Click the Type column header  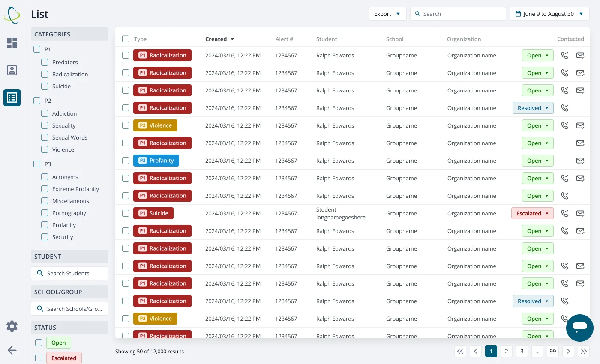coord(141,39)
